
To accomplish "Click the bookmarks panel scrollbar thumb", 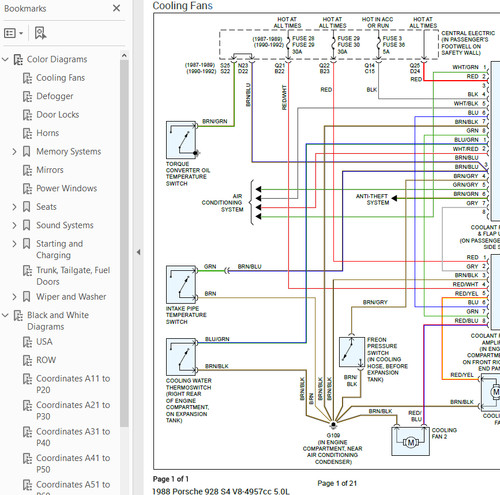I will pos(124,243).
